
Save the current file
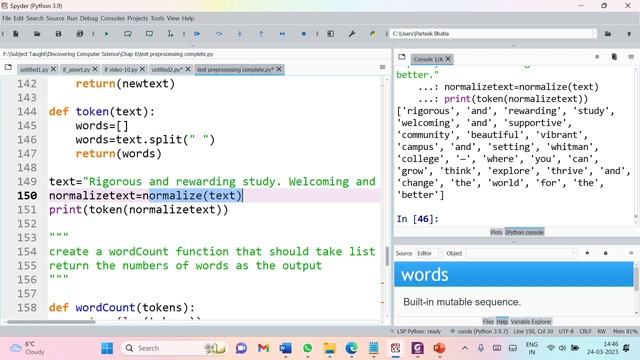click(x=58, y=34)
